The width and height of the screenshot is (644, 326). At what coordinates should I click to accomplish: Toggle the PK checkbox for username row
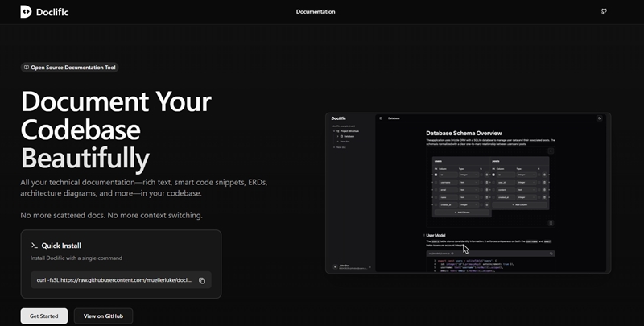(436, 183)
